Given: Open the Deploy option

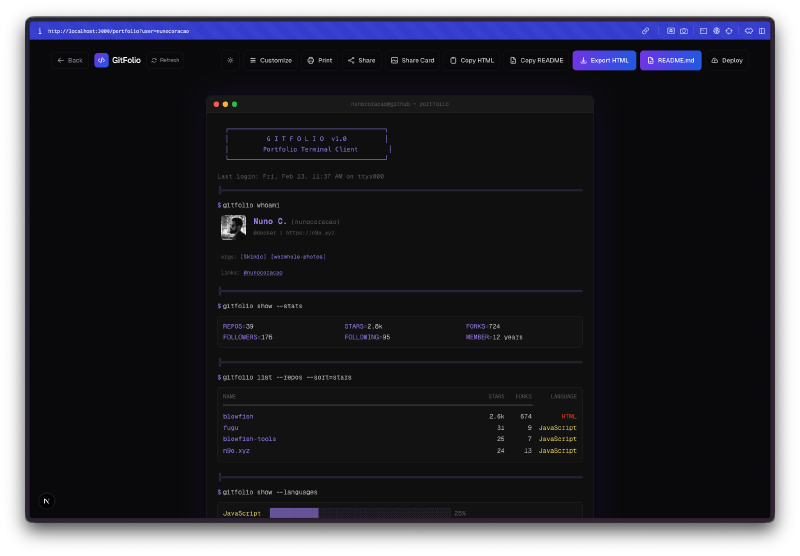Looking at the screenshot, I should point(727,60).
